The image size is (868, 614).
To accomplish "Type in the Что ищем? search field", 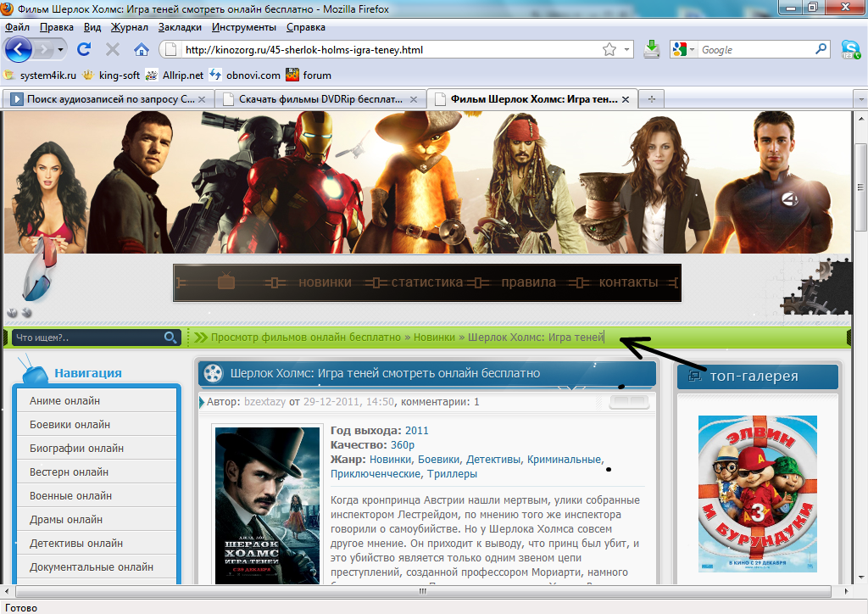I will [x=85, y=338].
